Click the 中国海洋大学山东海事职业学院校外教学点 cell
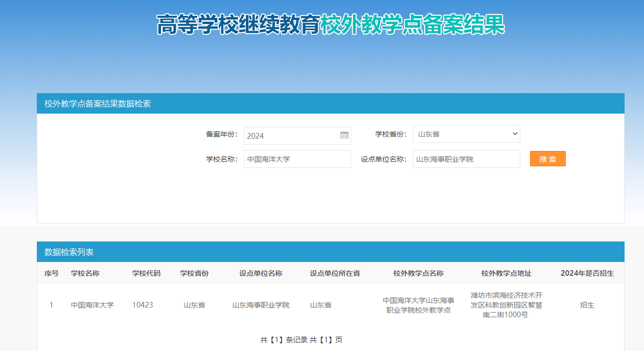Screen dimensions: 644x351 [418, 305]
